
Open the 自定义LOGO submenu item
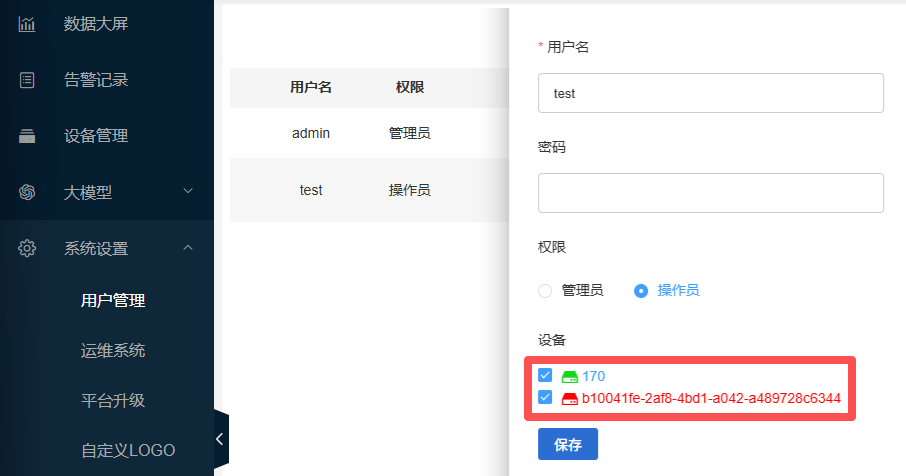pyautogui.click(x=127, y=450)
